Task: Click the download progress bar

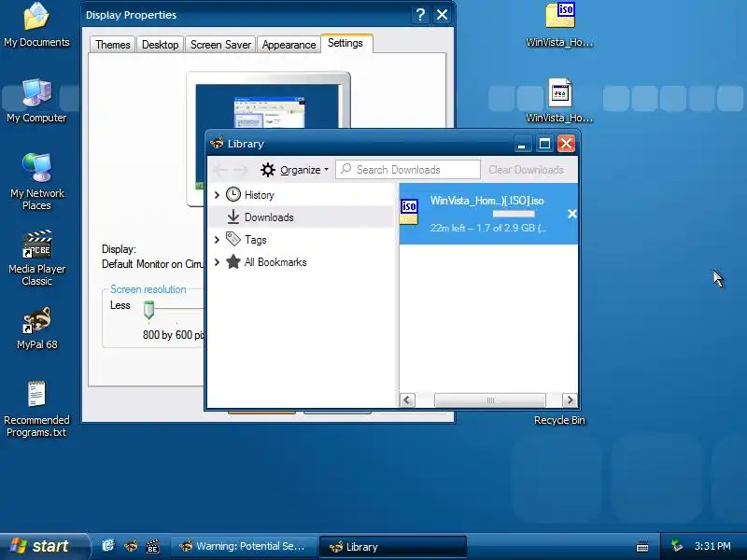Action: click(x=514, y=214)
